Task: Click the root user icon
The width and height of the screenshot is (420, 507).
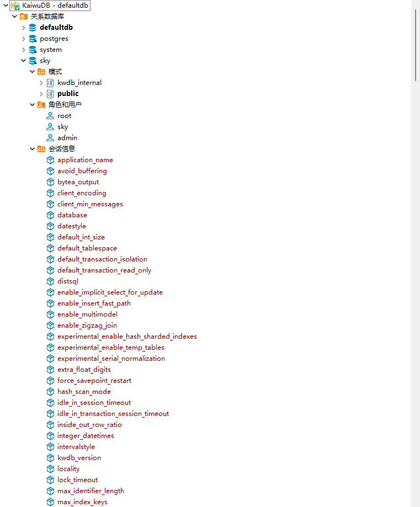Action: 50,116
